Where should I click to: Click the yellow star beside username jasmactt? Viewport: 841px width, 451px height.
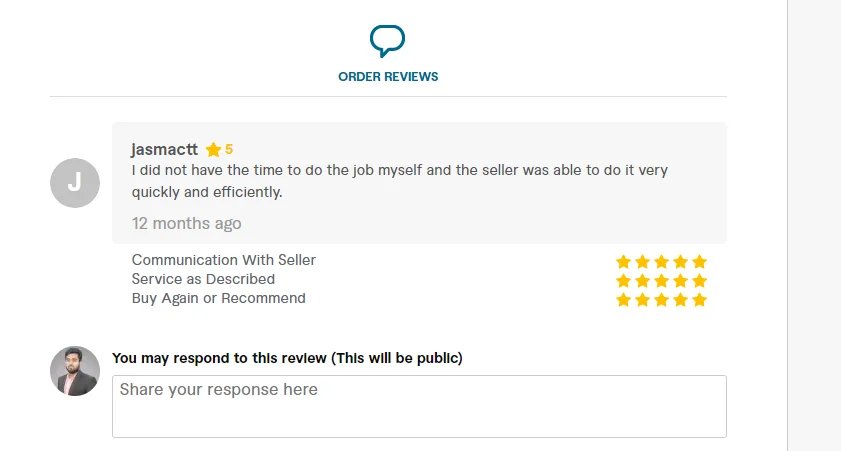[213, 150]
